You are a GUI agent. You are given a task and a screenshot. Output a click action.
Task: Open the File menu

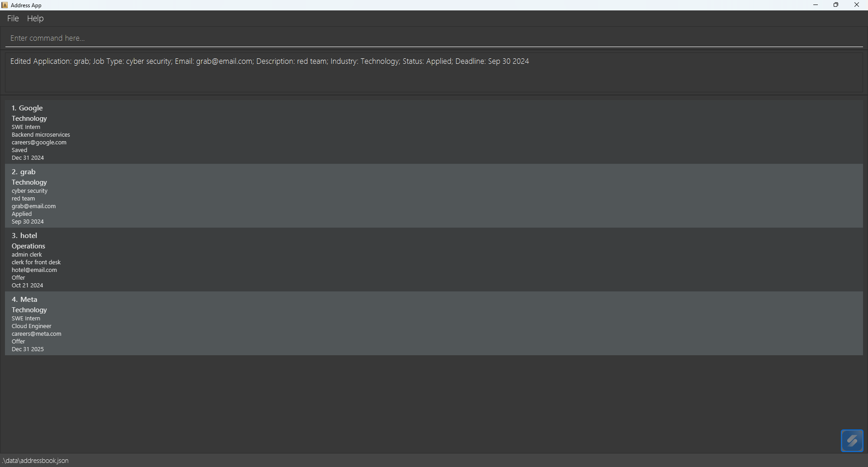(13, 19)
